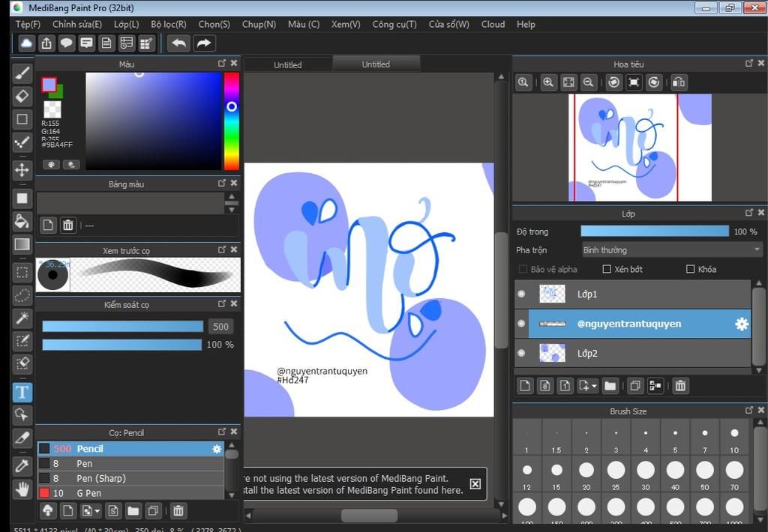The image size is (768, 532).
Task: Choose the Dot tool with pencil-and-dots icon
Action: (x=22, y=142)
